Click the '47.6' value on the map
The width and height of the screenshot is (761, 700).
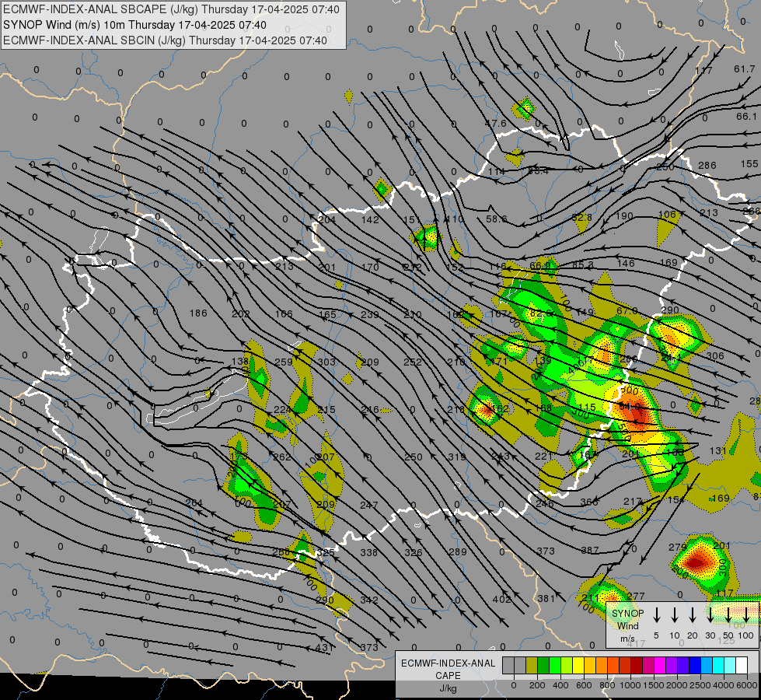(x=495, y=124)
